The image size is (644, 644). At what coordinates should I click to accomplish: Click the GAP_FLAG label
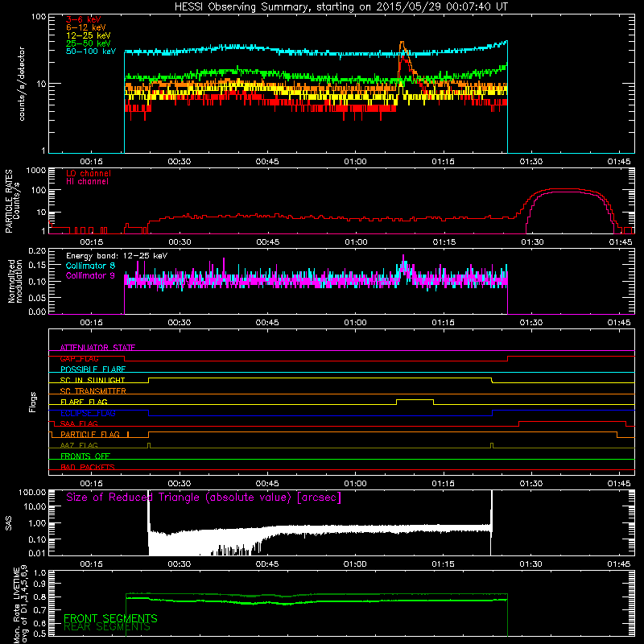pyautogui.click(x=79, y=358)
